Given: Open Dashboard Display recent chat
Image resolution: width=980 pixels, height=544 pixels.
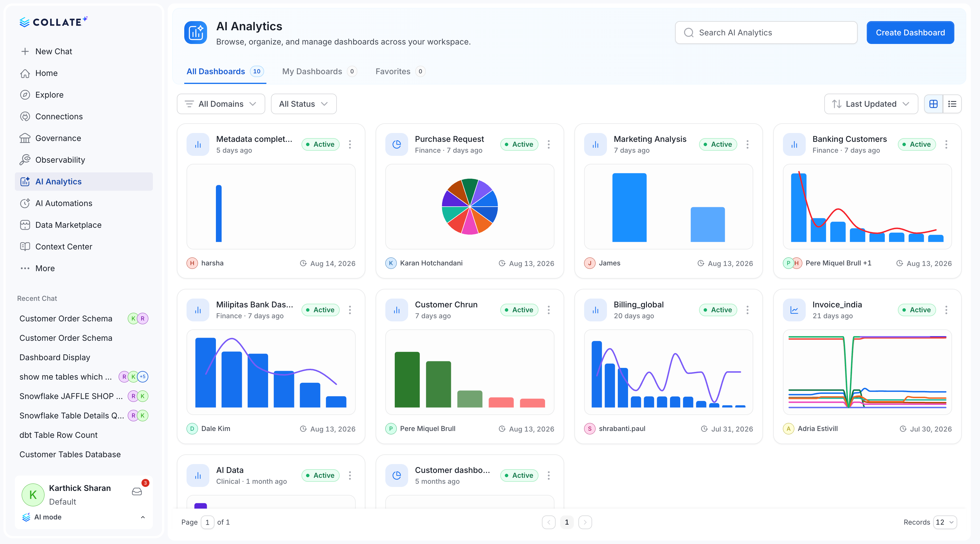Looking at the screenshot, I should click(x=55, y=357).
